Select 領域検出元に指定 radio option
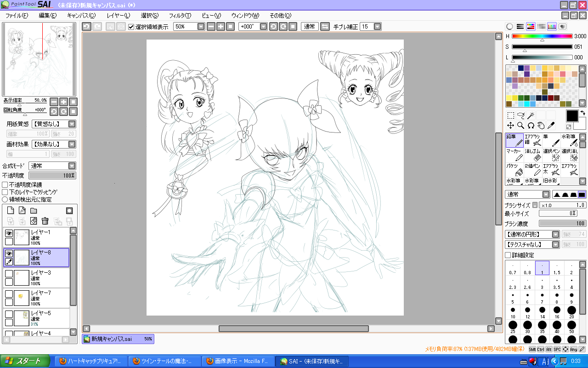The width and height of the screenshot is (588, 368). (x=5, y=199)
